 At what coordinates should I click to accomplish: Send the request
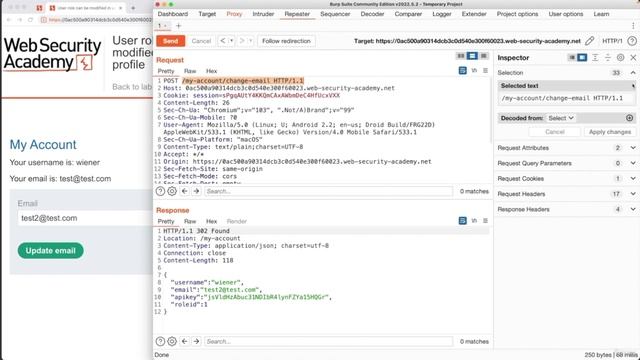pos(171,41)
